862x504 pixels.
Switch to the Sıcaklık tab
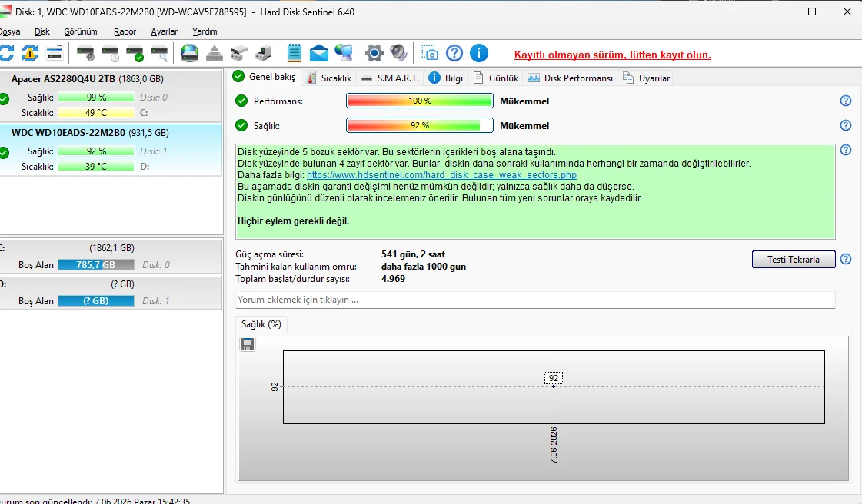[x=329, y=78]
